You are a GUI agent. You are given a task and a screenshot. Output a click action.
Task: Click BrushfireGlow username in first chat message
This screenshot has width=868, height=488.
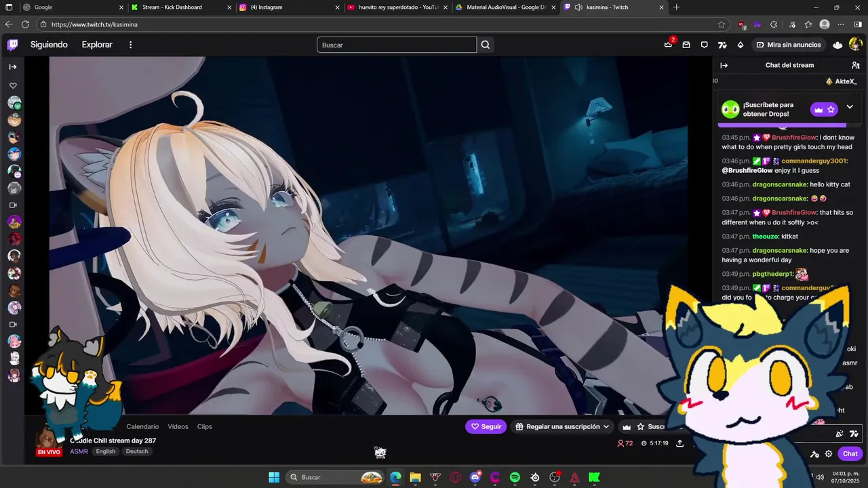tap(794, 138)
